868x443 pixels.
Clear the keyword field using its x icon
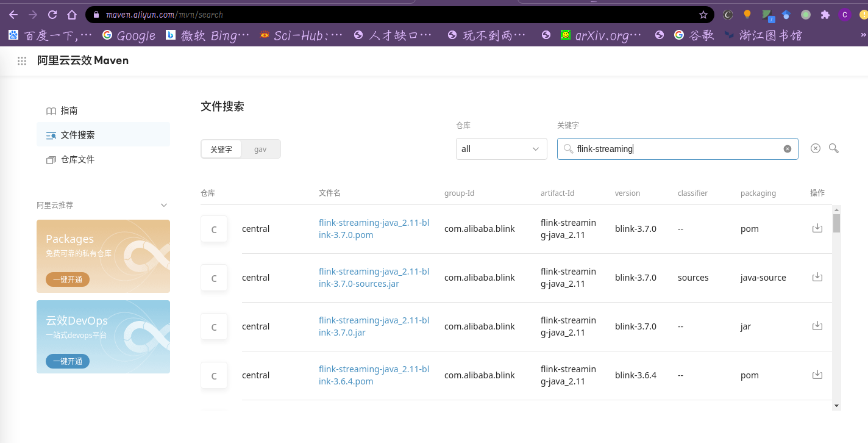(787, 148)
